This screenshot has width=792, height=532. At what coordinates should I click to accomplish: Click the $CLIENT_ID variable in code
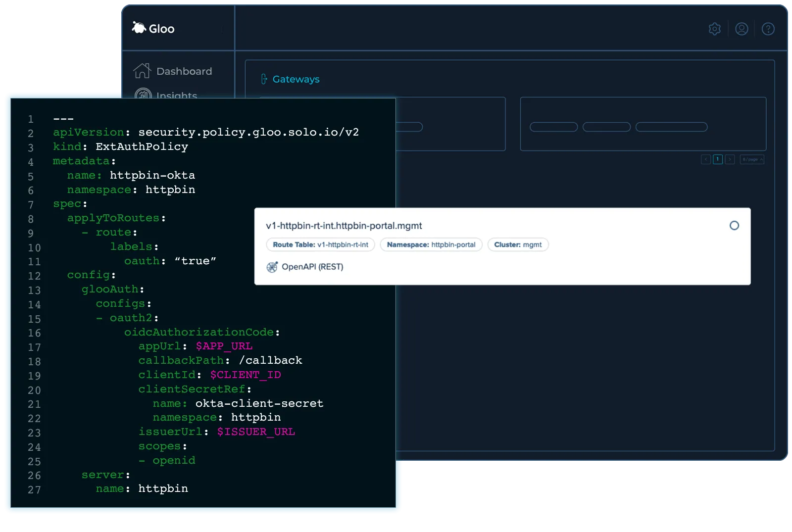(x=246, y=375)
